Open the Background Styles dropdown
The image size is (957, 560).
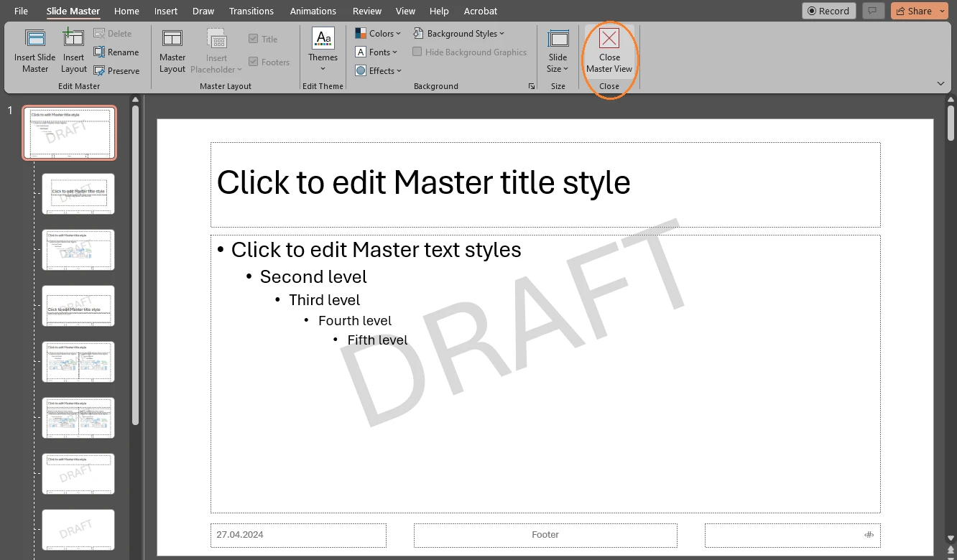point(458,33)
